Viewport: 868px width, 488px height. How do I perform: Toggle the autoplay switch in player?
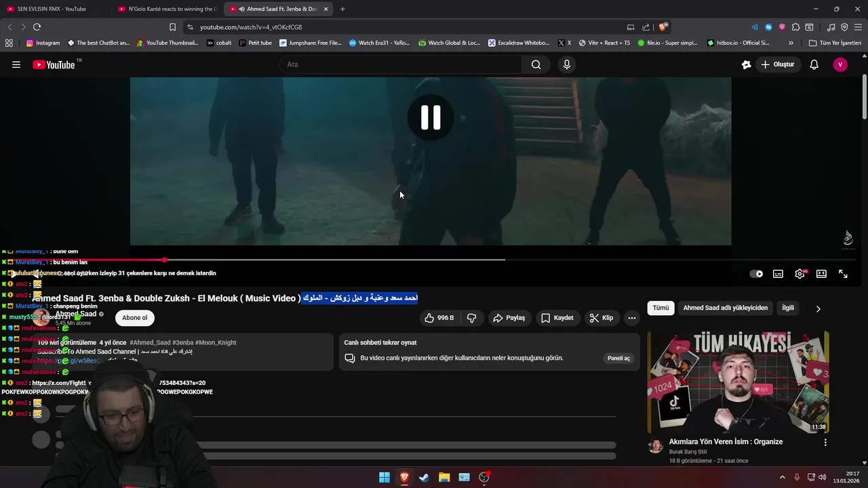point(757,274)
